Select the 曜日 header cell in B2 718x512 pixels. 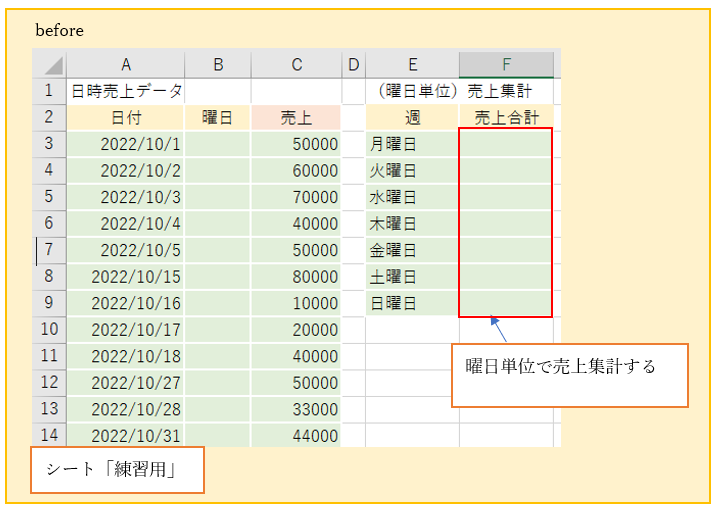(217, 118)
